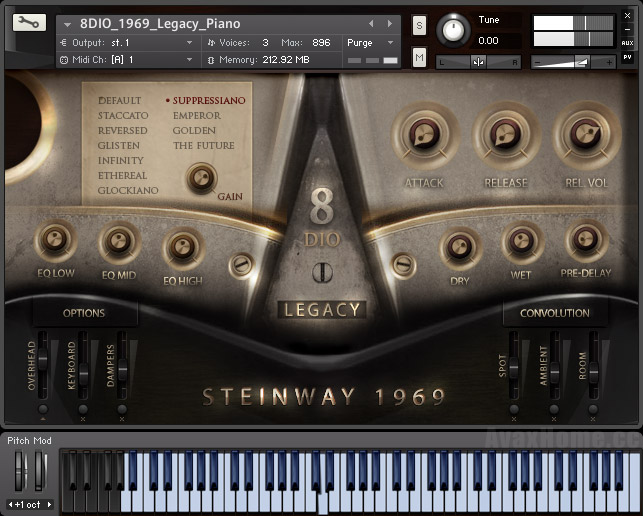
Task: Adjust the REL. VOL knob
Action: point(586,134)
